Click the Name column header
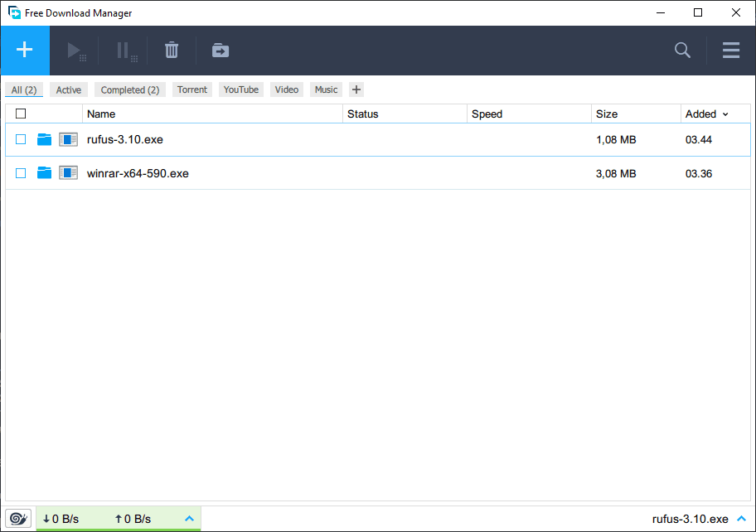 [x=212, y=114]
